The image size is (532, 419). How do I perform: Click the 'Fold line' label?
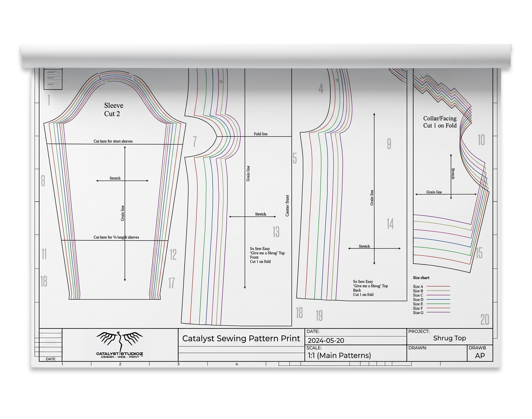tap(261, 134)
